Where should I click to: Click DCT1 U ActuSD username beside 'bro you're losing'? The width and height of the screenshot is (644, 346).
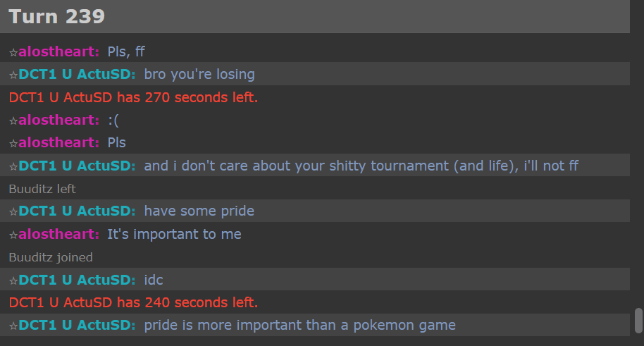click(77, 75)
